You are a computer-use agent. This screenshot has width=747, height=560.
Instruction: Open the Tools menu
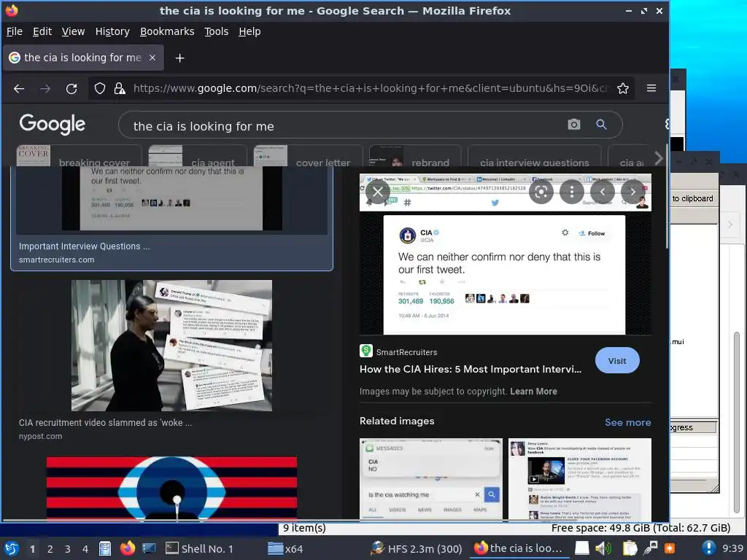coord(216,31)
